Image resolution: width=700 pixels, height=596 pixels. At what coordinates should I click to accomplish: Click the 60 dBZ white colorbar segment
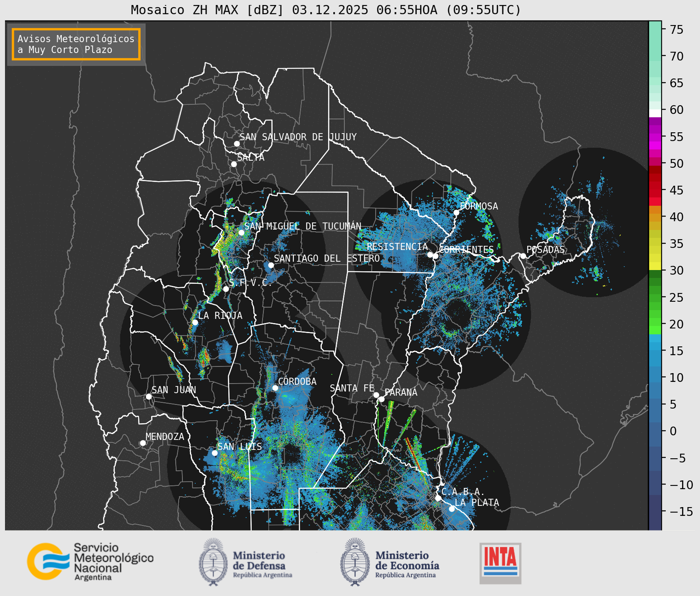655,113
